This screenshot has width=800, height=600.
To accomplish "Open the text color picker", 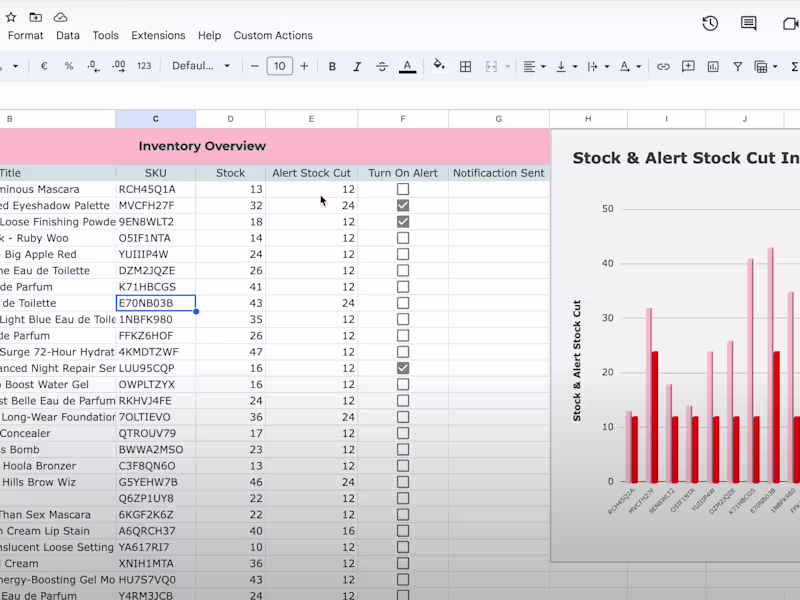I will click(407, 66).
